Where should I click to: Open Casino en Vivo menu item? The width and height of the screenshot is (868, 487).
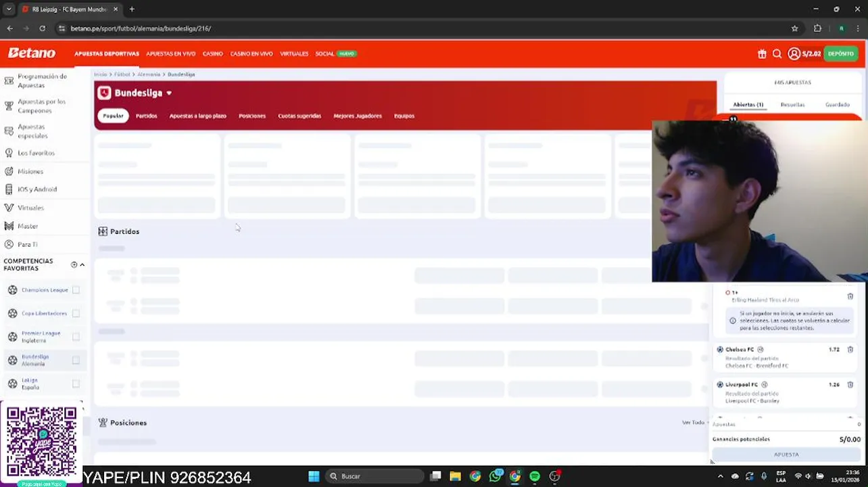point(251,53)
